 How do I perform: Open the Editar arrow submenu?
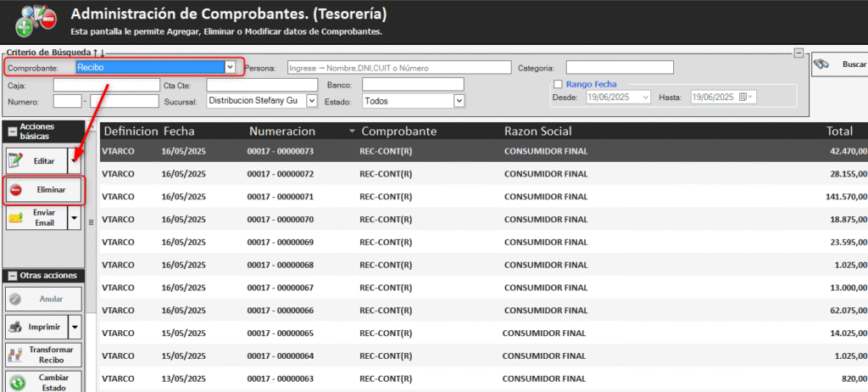coord(75,160)
